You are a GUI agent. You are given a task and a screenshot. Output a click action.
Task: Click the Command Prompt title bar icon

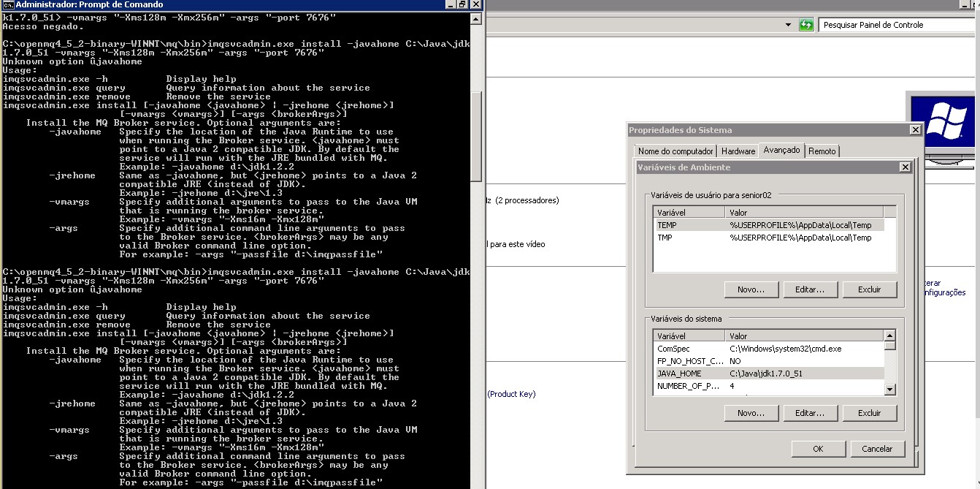pyautogui.click(x=7, y=5)
